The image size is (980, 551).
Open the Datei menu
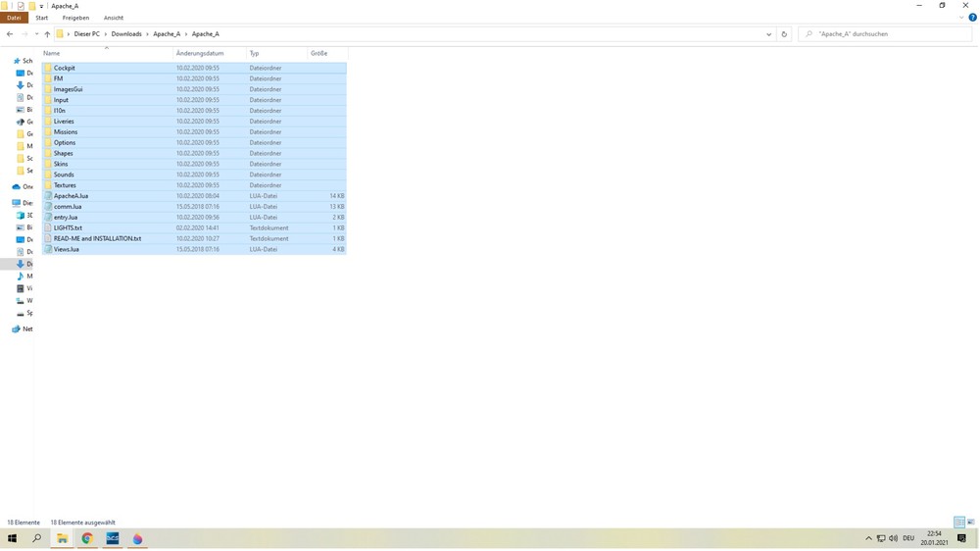point(14,18)
